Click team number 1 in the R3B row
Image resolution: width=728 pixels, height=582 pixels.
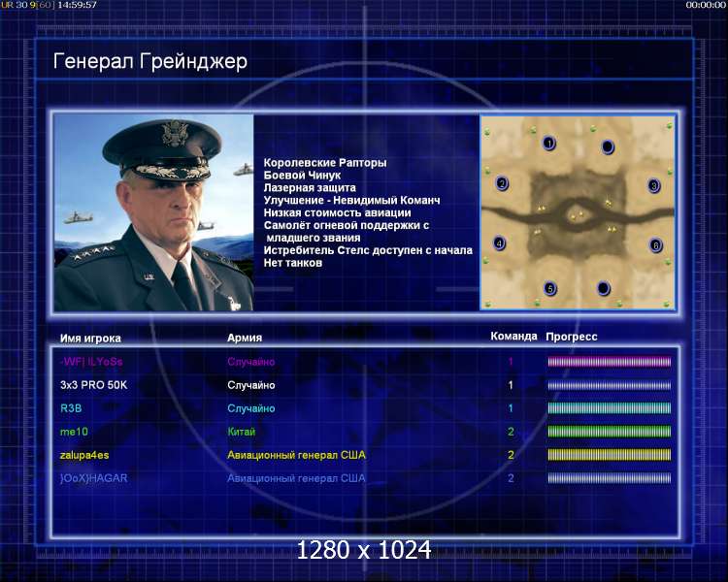pos(511,408)
